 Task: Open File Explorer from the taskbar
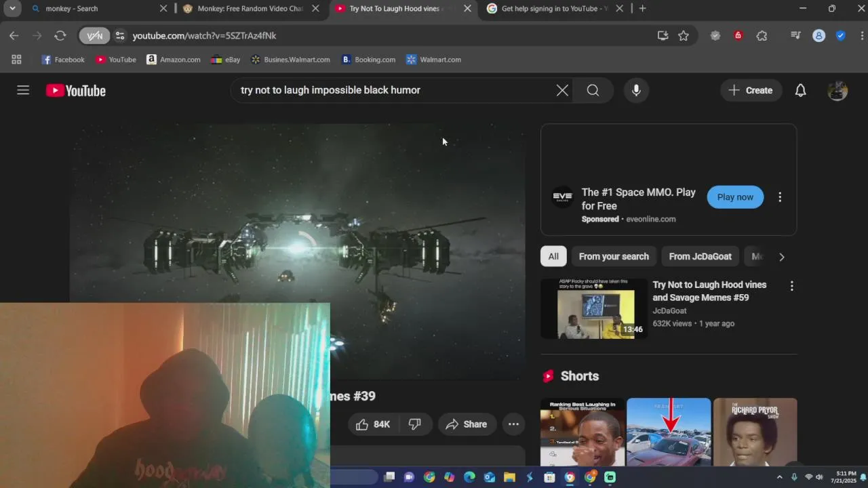pyautogui.click(x=509, y=477)
